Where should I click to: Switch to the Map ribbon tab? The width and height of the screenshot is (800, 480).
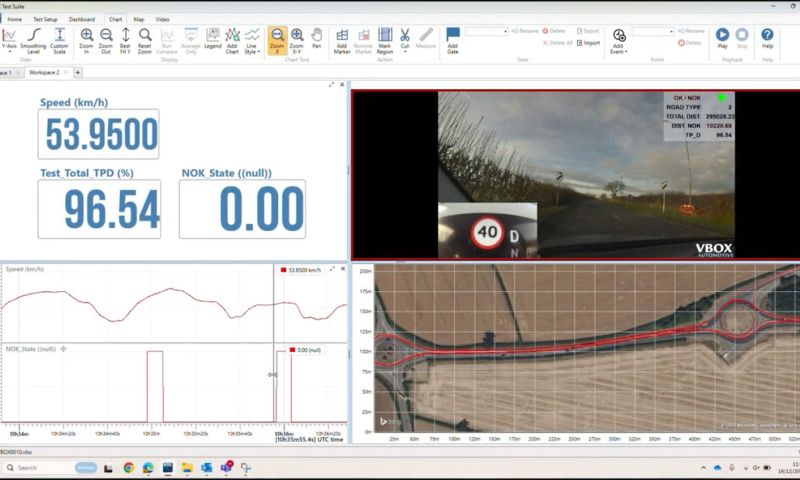(139, 19)
